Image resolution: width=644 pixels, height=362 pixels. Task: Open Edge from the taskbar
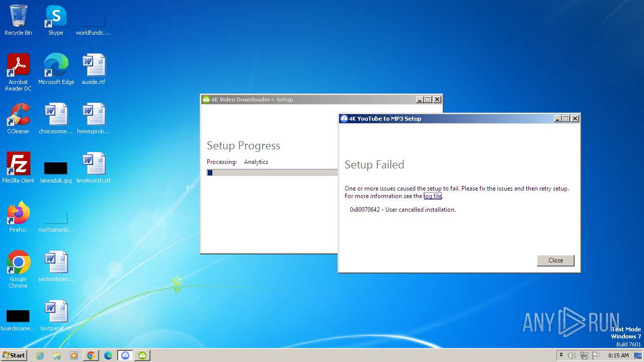[108, 355]
